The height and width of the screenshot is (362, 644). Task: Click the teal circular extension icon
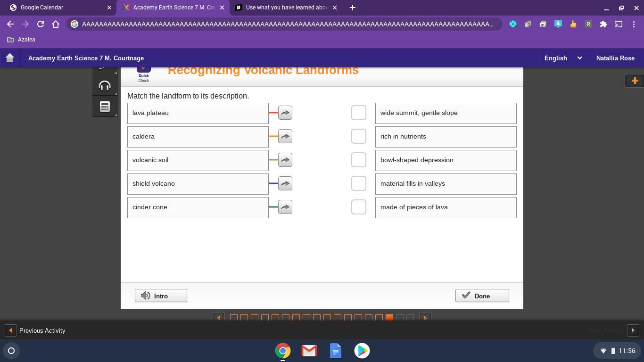(513, 24)
